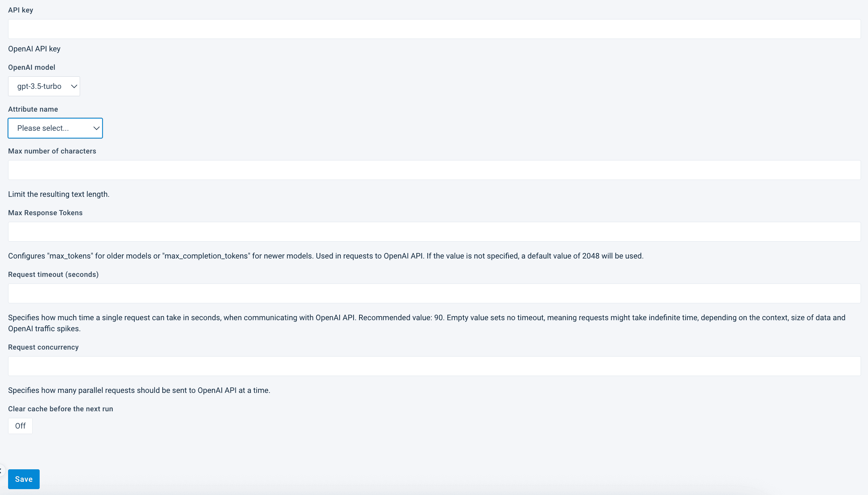Click the 'Clear cache before the next run' label
The height and width of the screenshot is (495, 868).
tap(61, 409)
